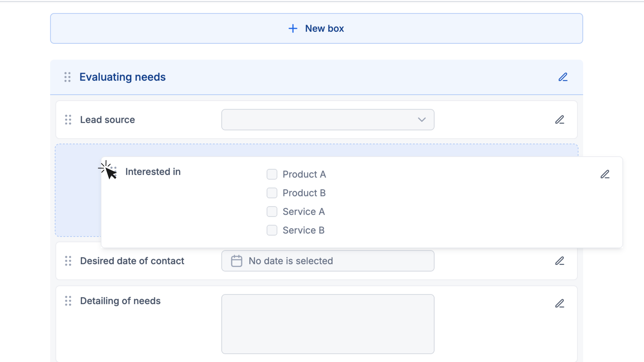Tick the Product B option
The height and width of the screenshot is (362, 644).
[272, 193]
